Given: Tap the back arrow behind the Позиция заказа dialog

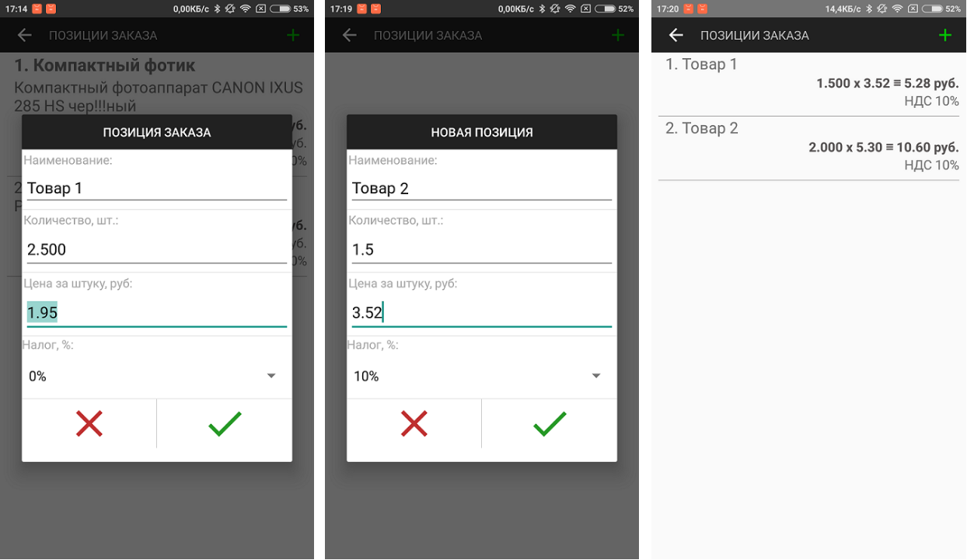Looking at the screenshot, I should (x=25, y=35).
